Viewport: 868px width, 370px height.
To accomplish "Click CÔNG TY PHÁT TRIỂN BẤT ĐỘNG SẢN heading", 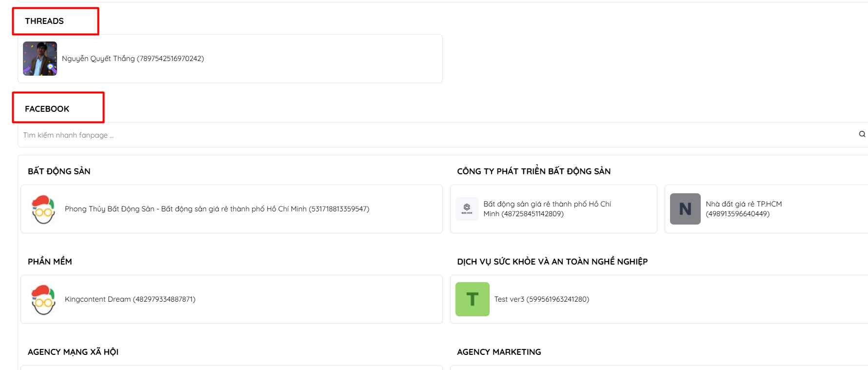I will 534,171.
